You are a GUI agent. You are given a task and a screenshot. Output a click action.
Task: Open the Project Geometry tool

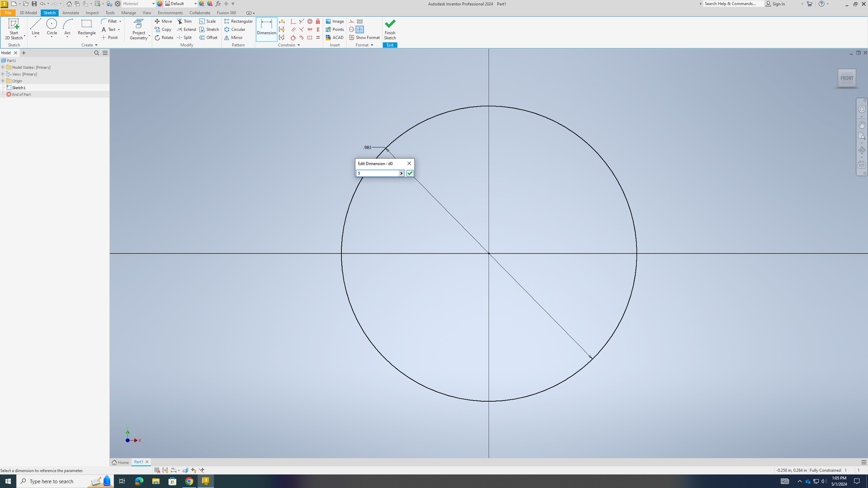139,29
